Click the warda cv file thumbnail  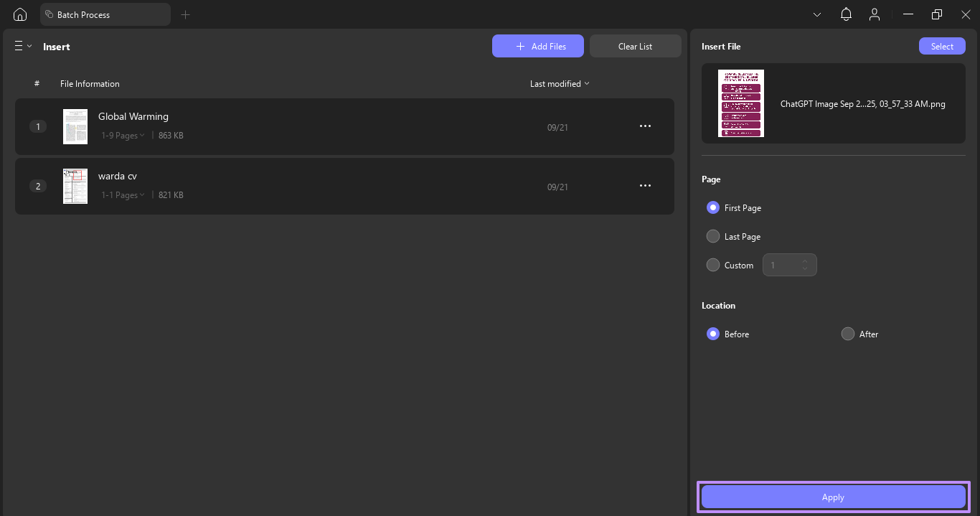pos(75,186)
